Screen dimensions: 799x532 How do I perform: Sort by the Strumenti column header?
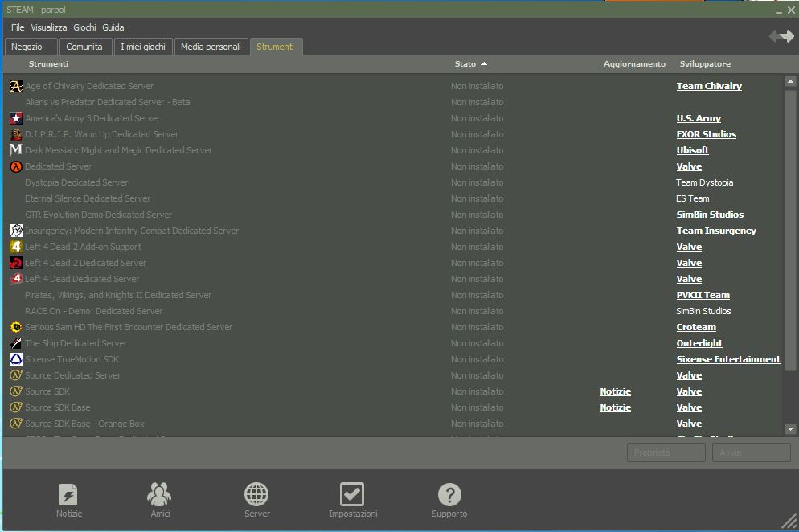tap(48, 64)
